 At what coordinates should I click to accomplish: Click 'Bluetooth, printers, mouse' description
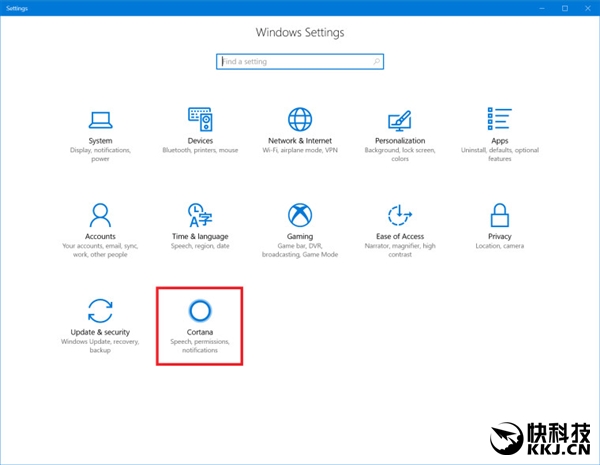click(x=200, y=150)
